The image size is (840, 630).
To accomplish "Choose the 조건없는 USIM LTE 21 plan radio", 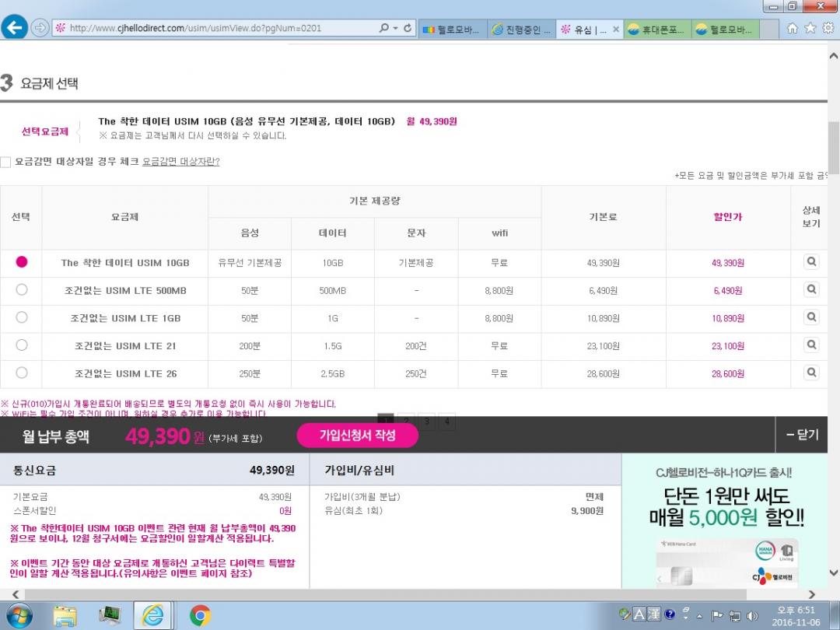I will pos(22,345).
